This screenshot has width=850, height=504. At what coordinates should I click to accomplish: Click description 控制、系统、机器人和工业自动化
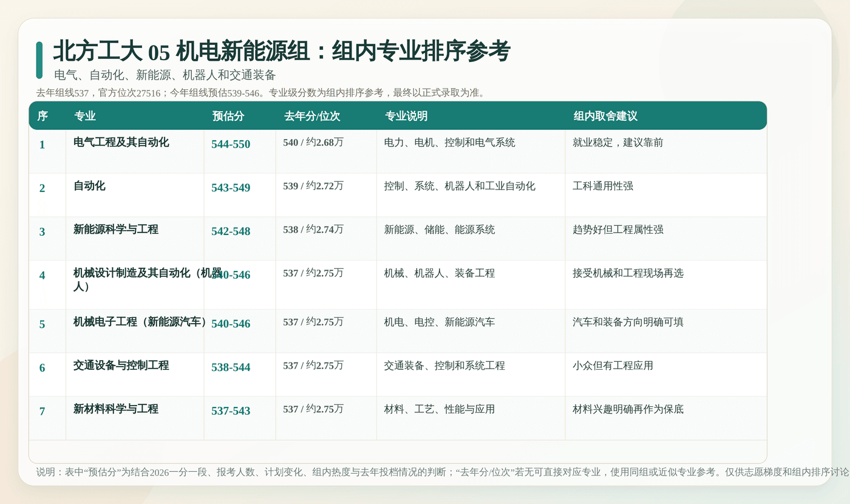click(x=460, y=186)
